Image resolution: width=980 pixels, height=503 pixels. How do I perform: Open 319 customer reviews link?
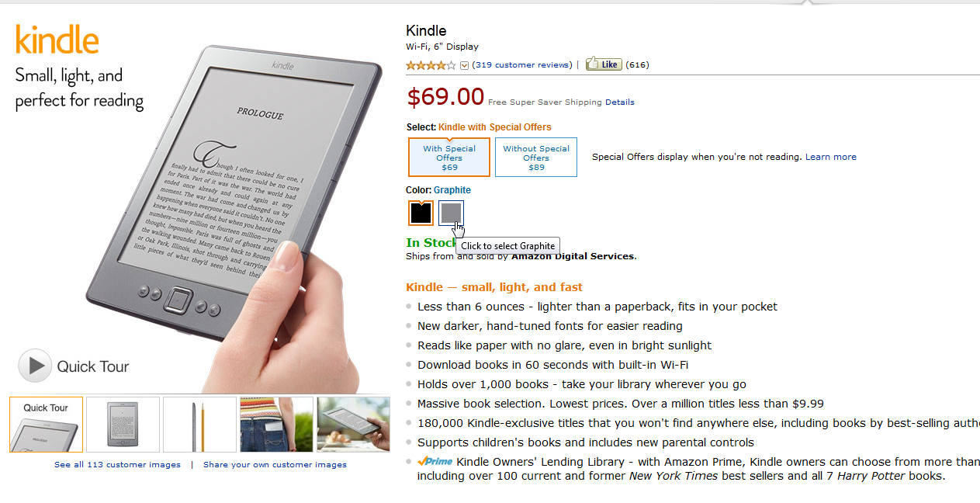(521, 65)
